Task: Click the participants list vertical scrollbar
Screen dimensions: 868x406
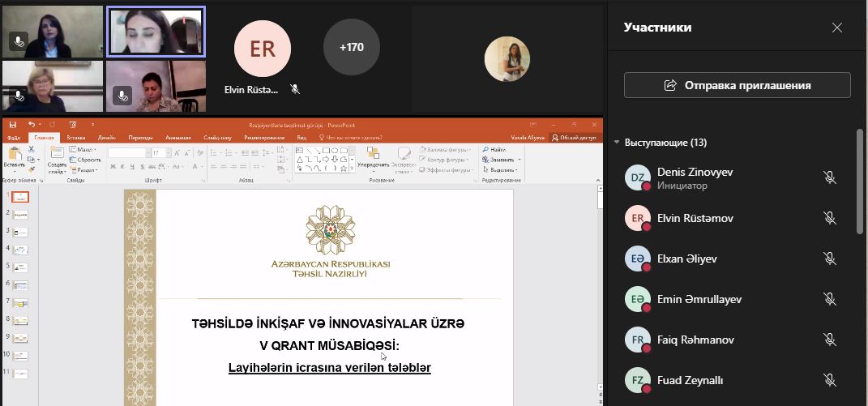Action: pyautogui.click(x=860, y=182)
